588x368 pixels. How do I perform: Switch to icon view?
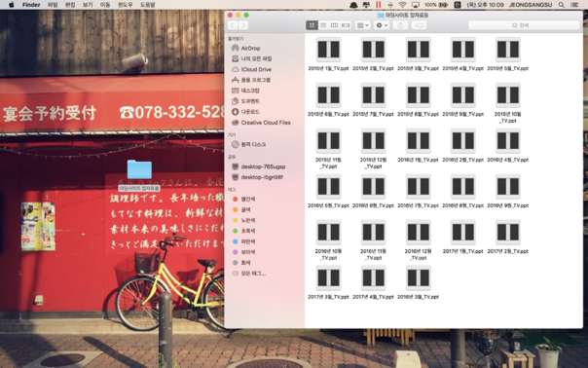[x=312, y=25]
